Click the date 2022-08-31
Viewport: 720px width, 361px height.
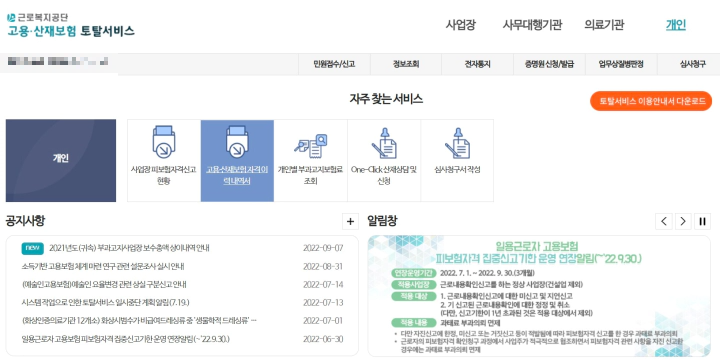coord(323,266)
